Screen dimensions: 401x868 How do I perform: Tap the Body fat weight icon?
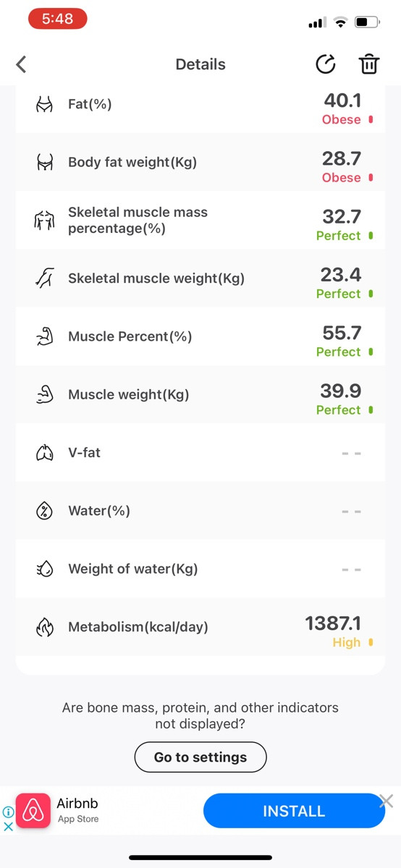pyautogui.click(x=45, y=162)
